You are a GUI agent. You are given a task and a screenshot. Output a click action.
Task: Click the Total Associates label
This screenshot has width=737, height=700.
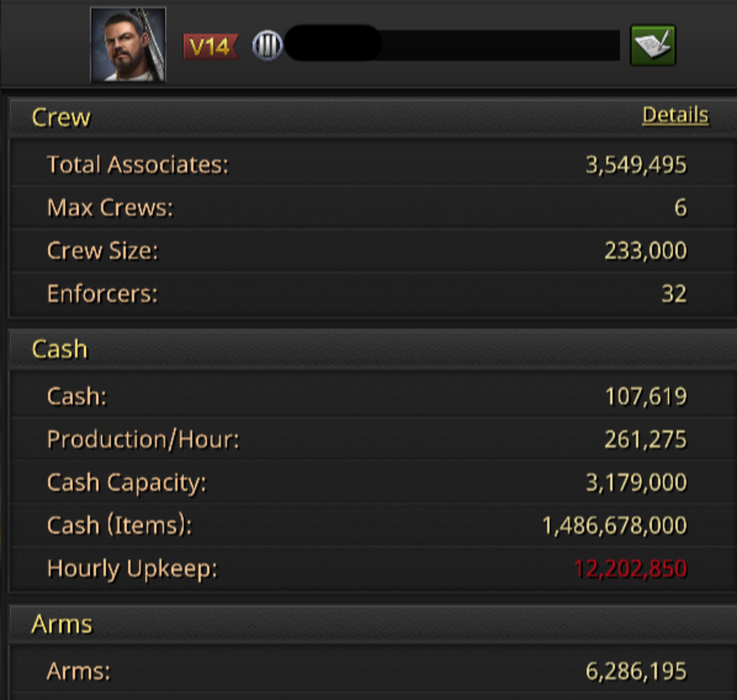click(138, 164)
